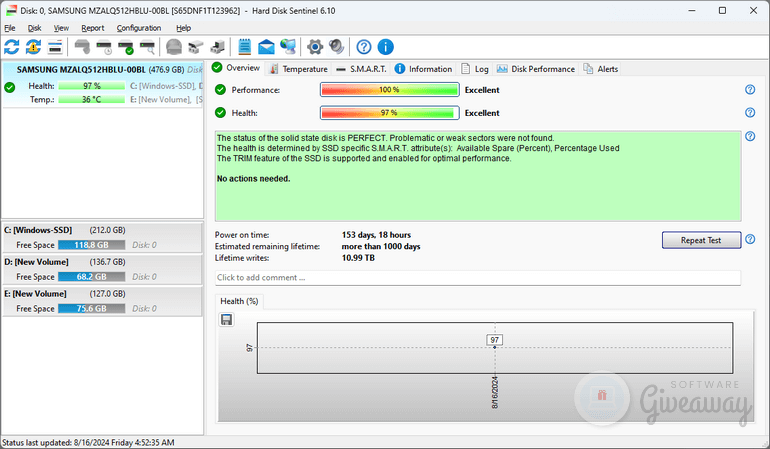The image size is (770, 449).
Task: Click the disk with green checkmark icon
Action: click(x=126, y=47)
